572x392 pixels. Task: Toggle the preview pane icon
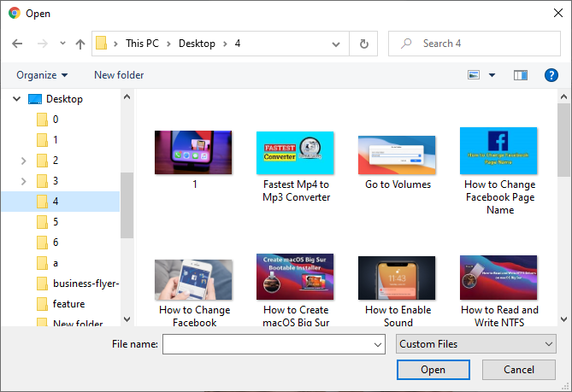click(521, 75)
